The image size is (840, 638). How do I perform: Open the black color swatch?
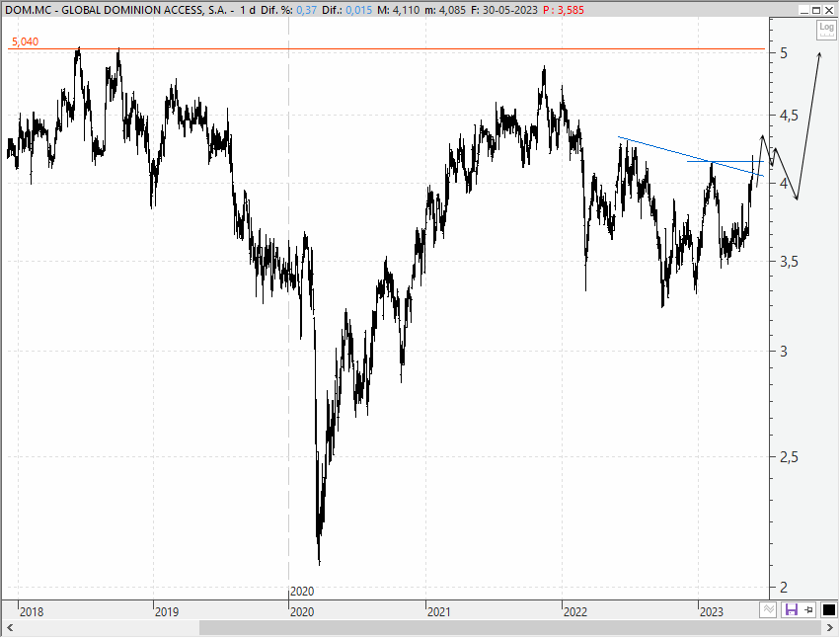(828, 609)
